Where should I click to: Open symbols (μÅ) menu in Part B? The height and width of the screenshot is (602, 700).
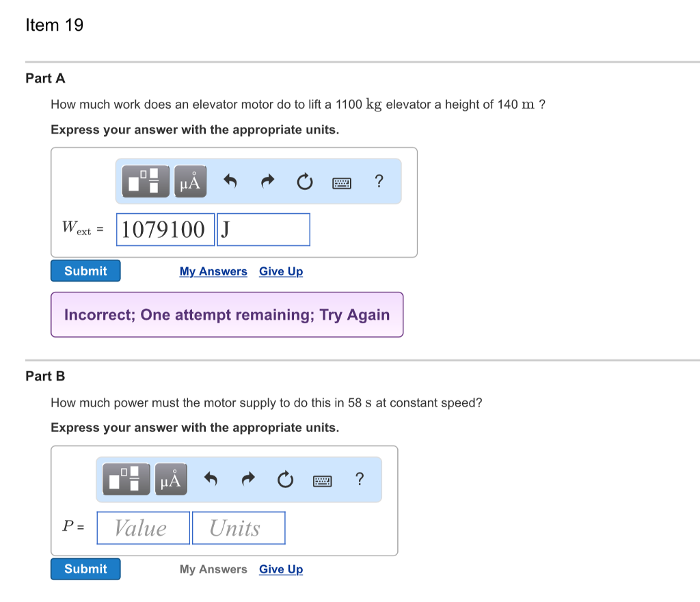click(172, 480)
